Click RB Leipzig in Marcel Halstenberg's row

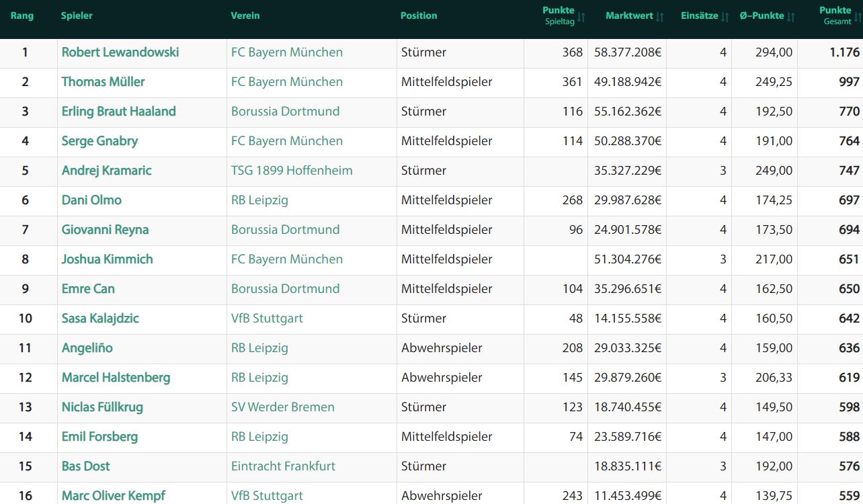259,378
